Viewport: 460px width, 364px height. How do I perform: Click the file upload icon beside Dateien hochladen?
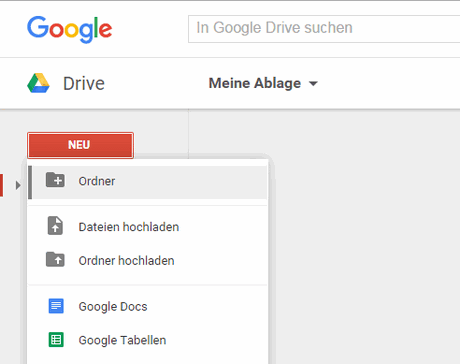click(55, 226)
